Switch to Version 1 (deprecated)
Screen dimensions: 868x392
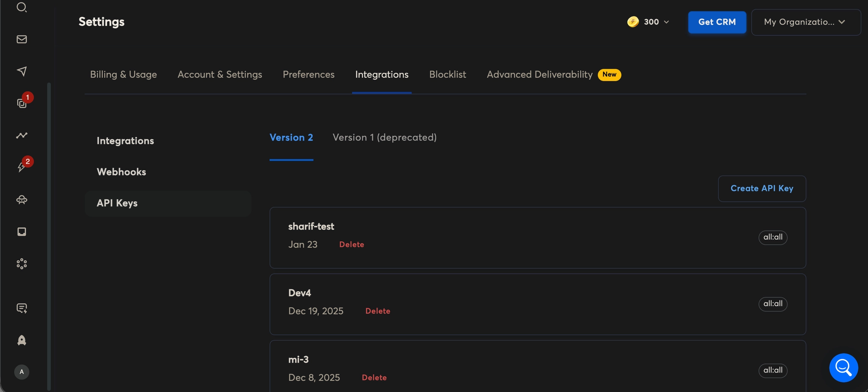(x=384, y=137)
